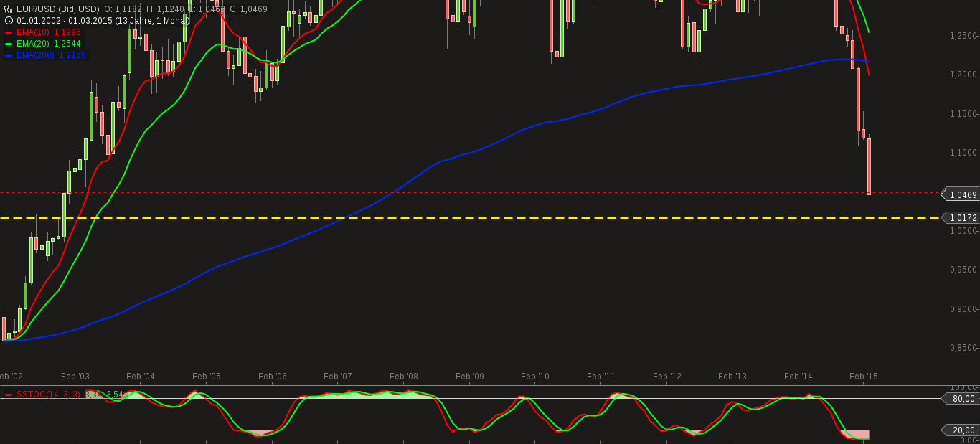980x444 pixels.
Task: Click the 80,00 stochastic level tag
Action: [961, 399]
